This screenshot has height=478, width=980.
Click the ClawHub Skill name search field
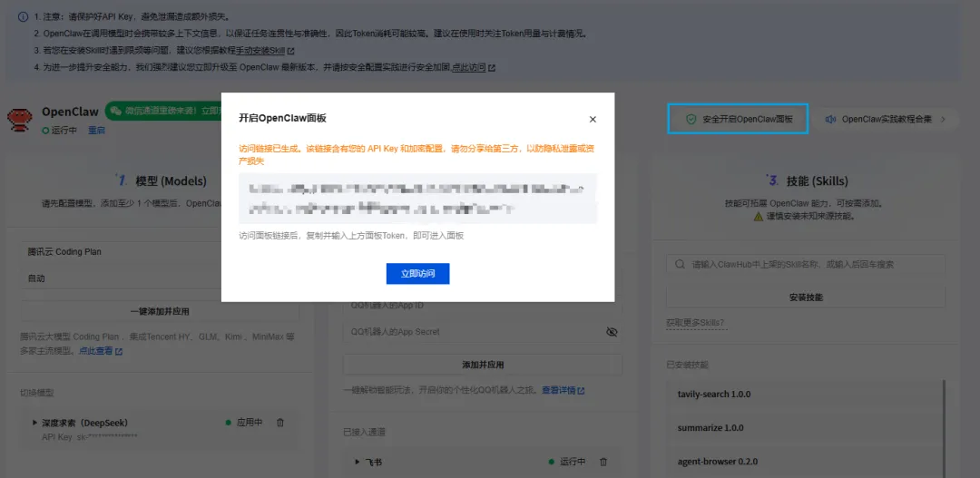click(806, 265)
